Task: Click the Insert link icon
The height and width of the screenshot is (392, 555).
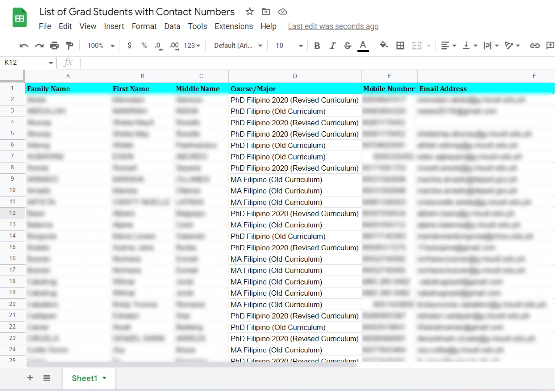Action: (x=534, y=46)
